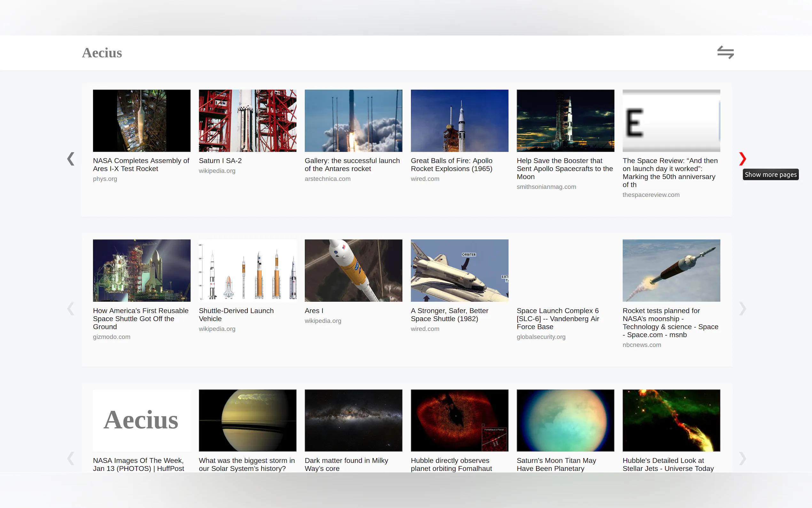The image size is (812, 508).
Task: Click the smithsonianmag.com source label
Action: 546,187
